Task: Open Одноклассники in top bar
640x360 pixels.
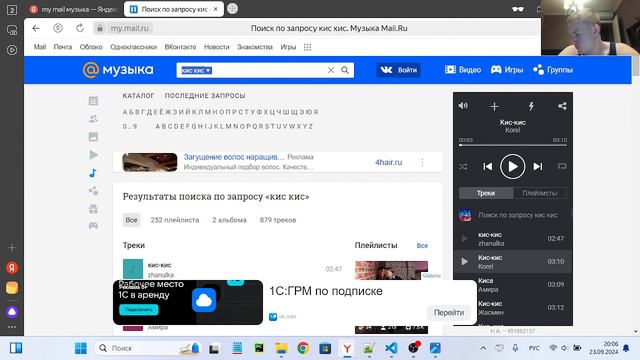Action: click(133, 47)
